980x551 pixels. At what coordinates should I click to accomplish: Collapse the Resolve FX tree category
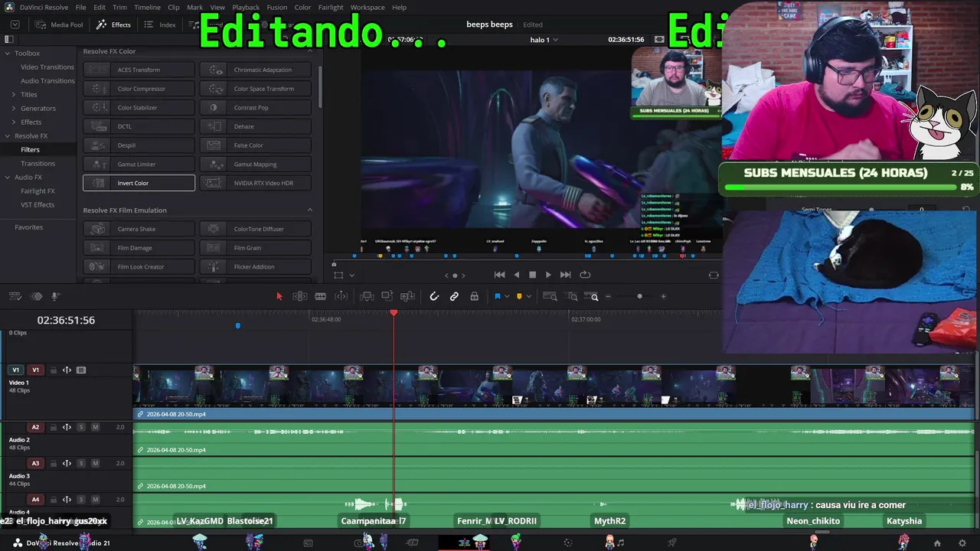[8, 136]
